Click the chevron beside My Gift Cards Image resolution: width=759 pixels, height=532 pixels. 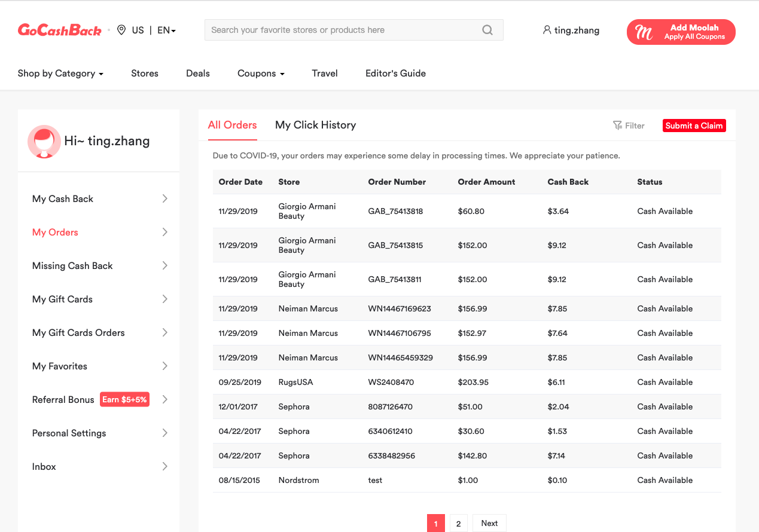point(165,299)
